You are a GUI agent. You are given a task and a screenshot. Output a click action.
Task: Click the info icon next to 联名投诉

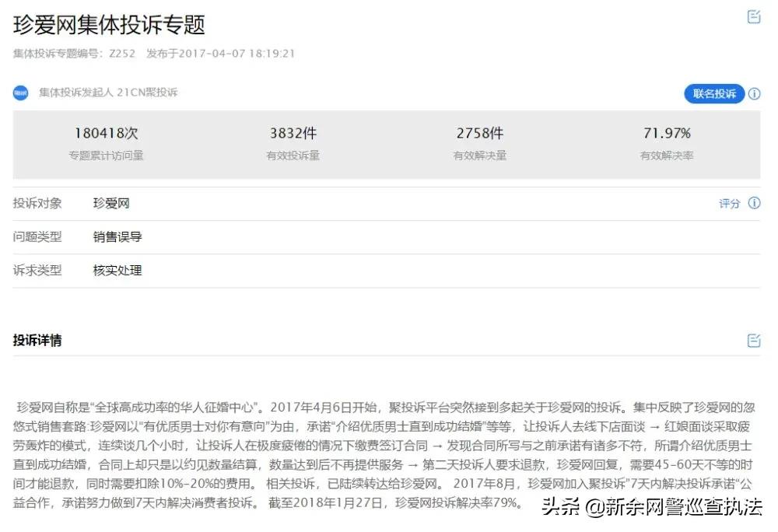753,93
